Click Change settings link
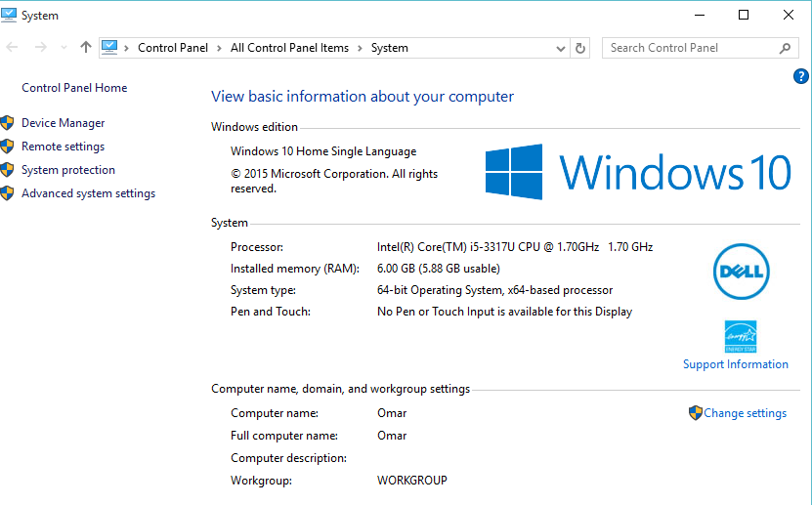Viewport: 812px width, 505px height. [745, 413]
